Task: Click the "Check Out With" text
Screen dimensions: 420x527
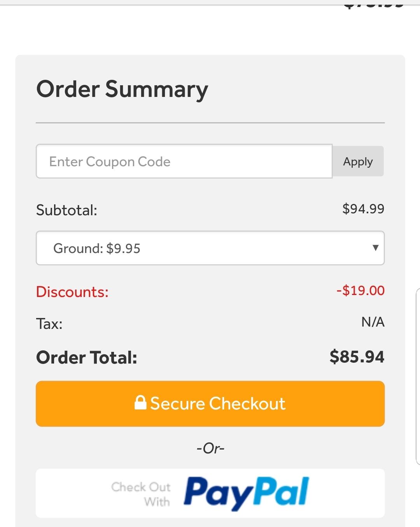Action: [x=141, y=494]
